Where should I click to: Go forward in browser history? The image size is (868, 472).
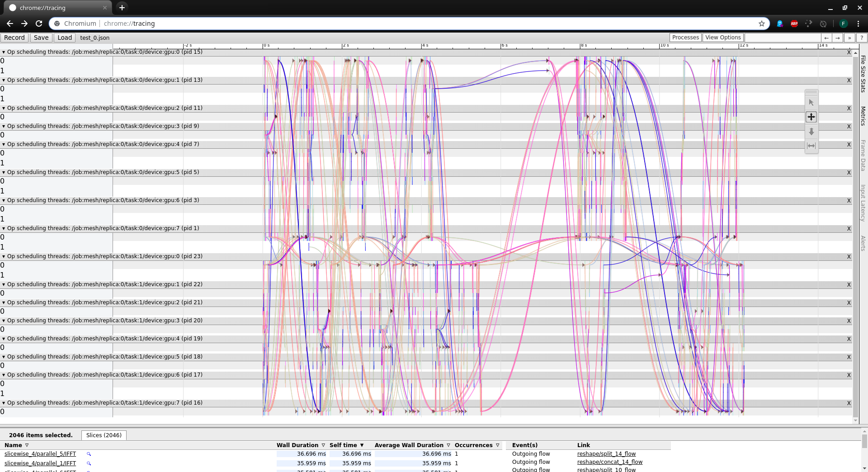click(24, 24)
